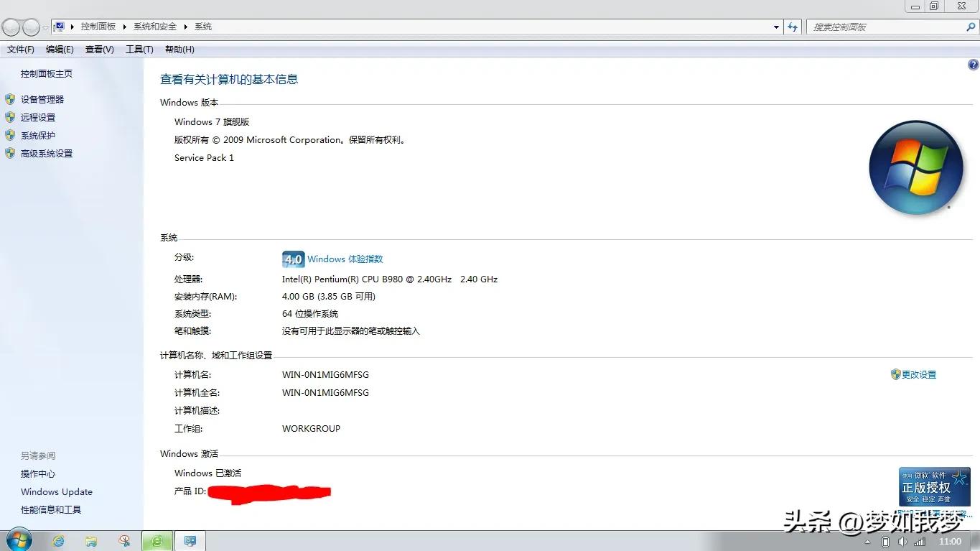Click the refresh icon in the address bar

[x=791, y=26]
